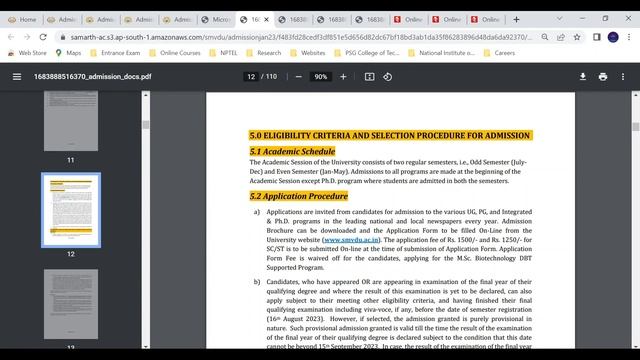640x360 pixels.
Task: Click the thumbnail panel scroll down arrow
Action: click(146, 346)
